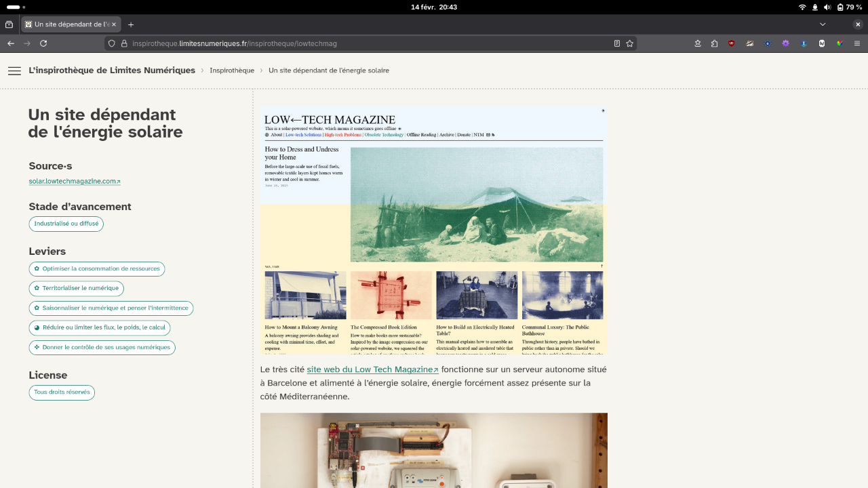This screenshot has width=868, height=488.
Task: Select the 'Un site dépendant' browser tab
Action: coord(71,24)
